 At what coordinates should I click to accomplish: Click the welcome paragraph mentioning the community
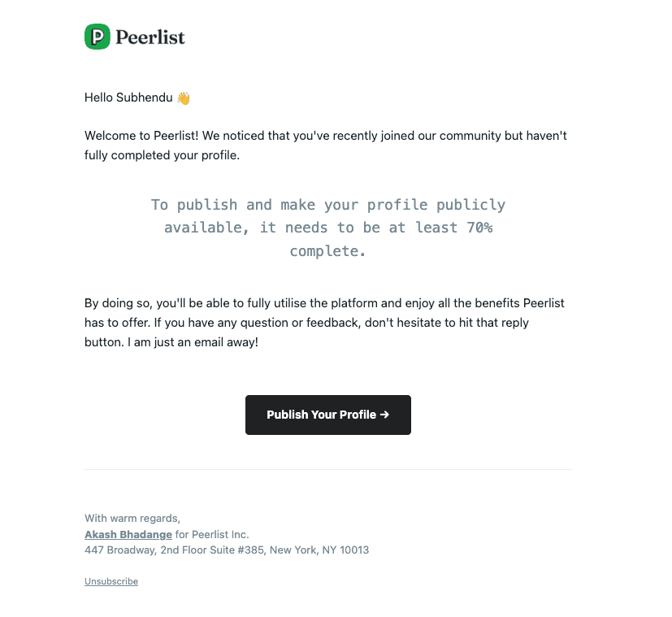click(x=325, y=145)
